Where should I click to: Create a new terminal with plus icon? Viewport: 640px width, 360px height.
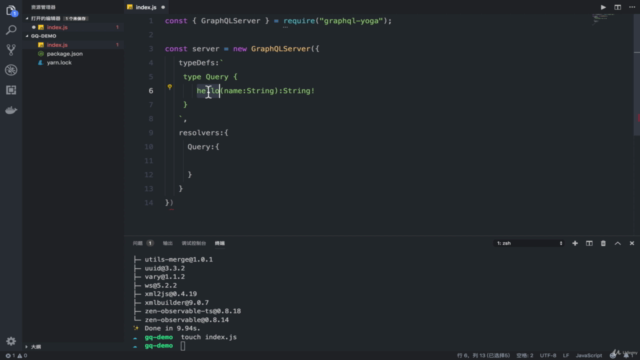[x=575, y=243]
